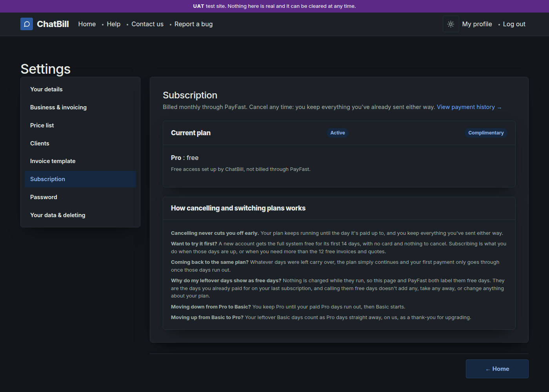The image size is (549, 392).
Task: Click 'Cancelling never cuts you off early.' text
Action: pos(215,233)
